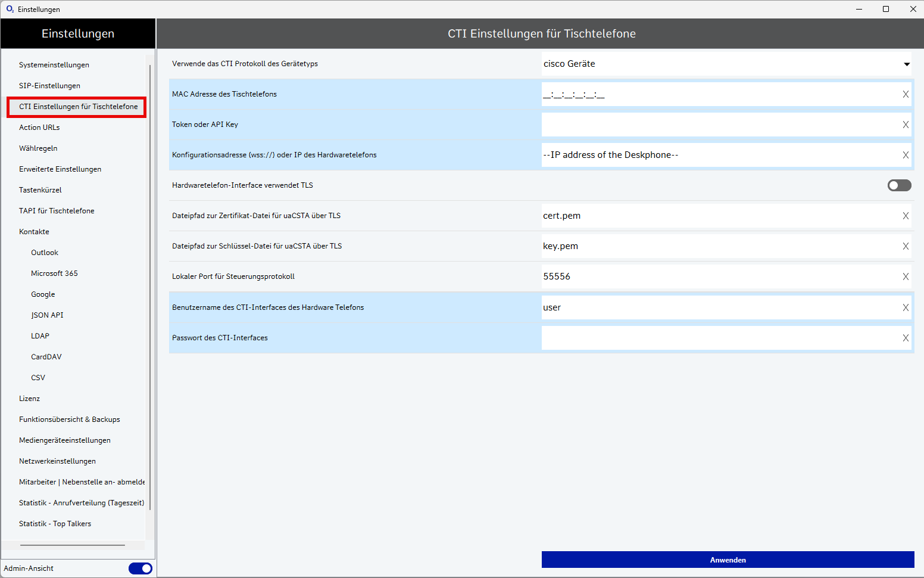
Task: Clear the key.pem key file path
Action: [905, 246]
